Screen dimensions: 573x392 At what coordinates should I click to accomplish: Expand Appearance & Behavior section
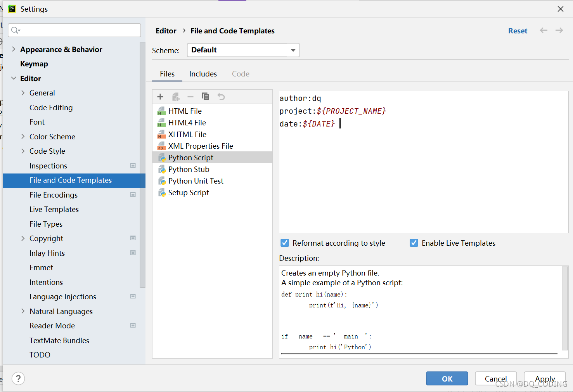click(14, 49)
